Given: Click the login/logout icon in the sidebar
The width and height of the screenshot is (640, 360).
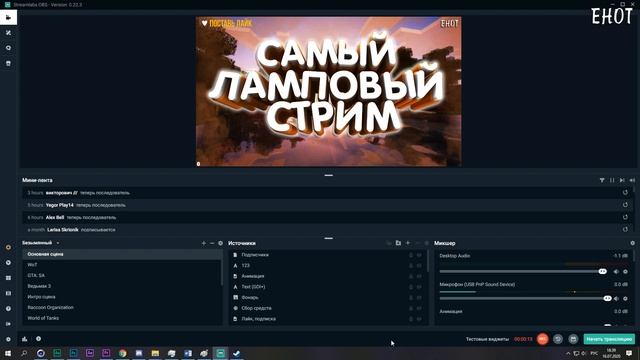Looking at the screenshot, I should tap(8, 324).
